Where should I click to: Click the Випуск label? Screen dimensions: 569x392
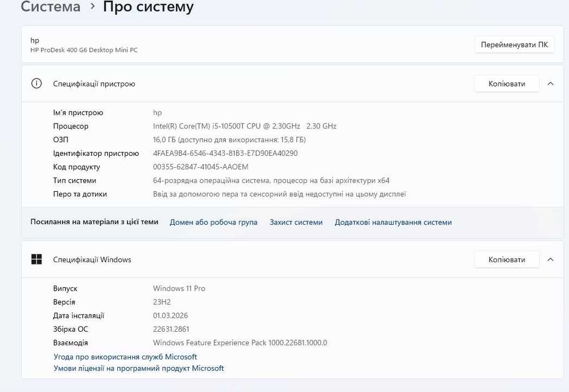coord(65,288)
